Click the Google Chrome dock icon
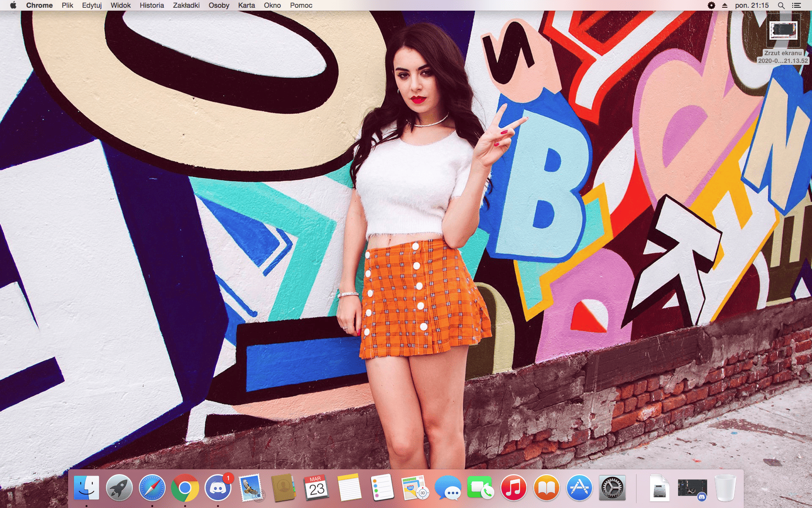The height and width of the screenshot is (508, 812). click(185, 488)
